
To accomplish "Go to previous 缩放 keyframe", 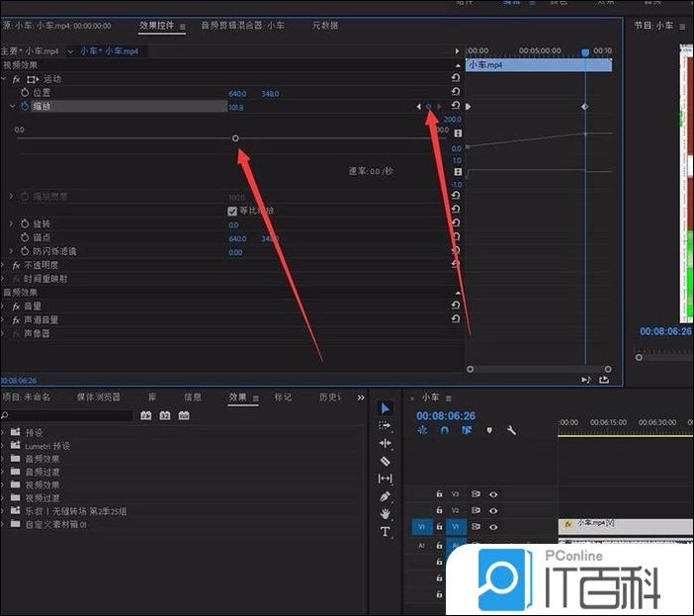I will (419, 107).
